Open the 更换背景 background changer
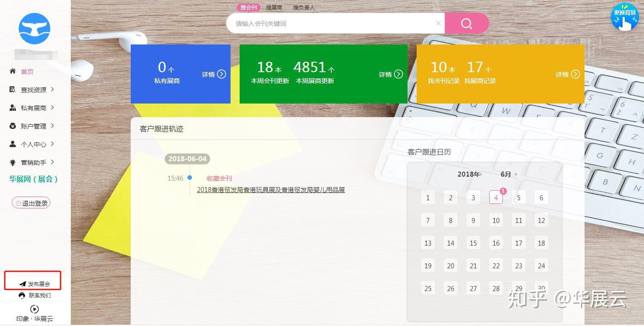 625,17
